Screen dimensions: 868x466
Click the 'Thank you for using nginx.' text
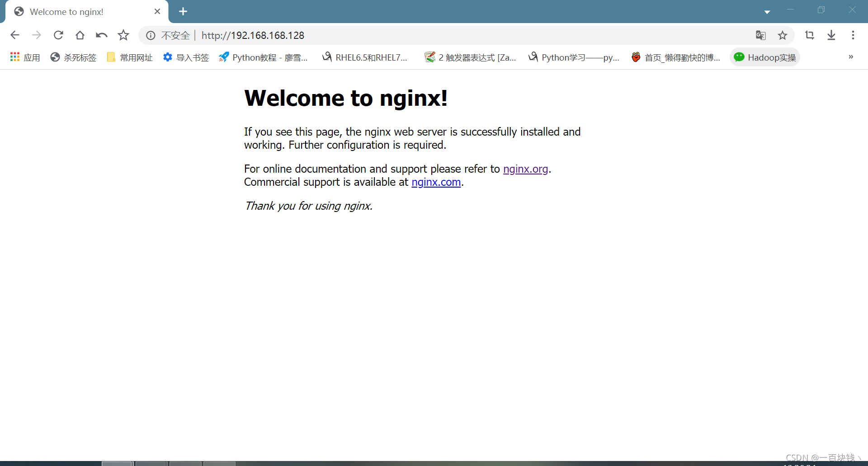[x=308, y=206]
